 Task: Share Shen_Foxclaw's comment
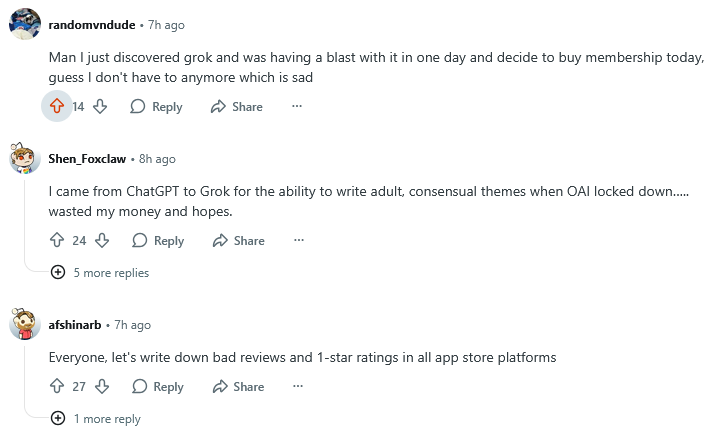click(239, 240)
